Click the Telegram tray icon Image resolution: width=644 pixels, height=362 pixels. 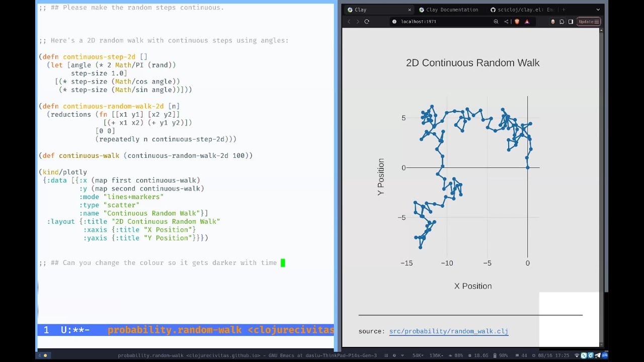tap(597, 355)
